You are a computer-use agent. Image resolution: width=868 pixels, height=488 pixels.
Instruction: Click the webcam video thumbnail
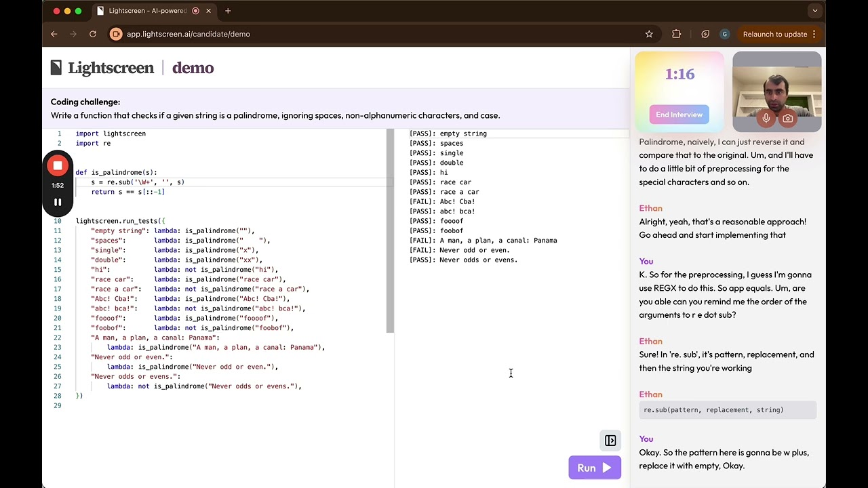[776, 91]
